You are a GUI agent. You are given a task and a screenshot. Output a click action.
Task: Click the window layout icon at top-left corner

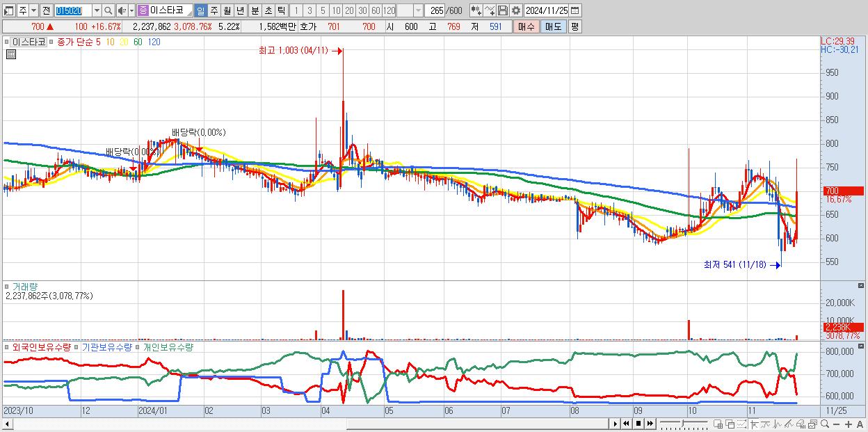(9, 10)
